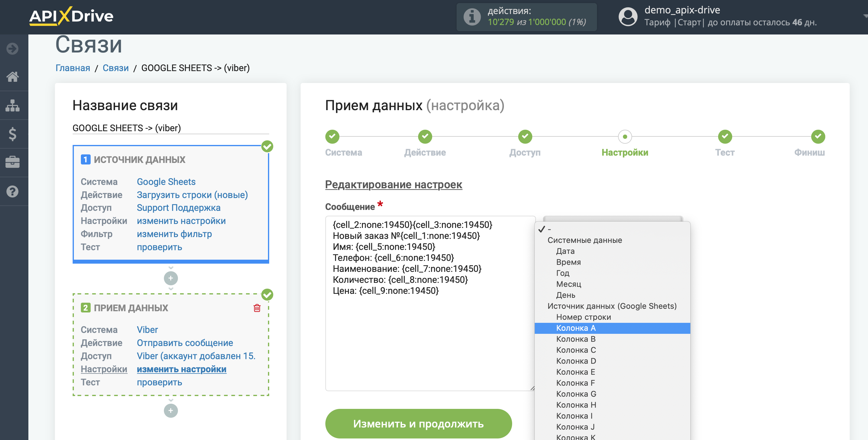Image resolution: width=868 pixels, height=440 pixels.
Task: Choose Колонка I option
Action: pyautogui.click(x=612, y=416)
